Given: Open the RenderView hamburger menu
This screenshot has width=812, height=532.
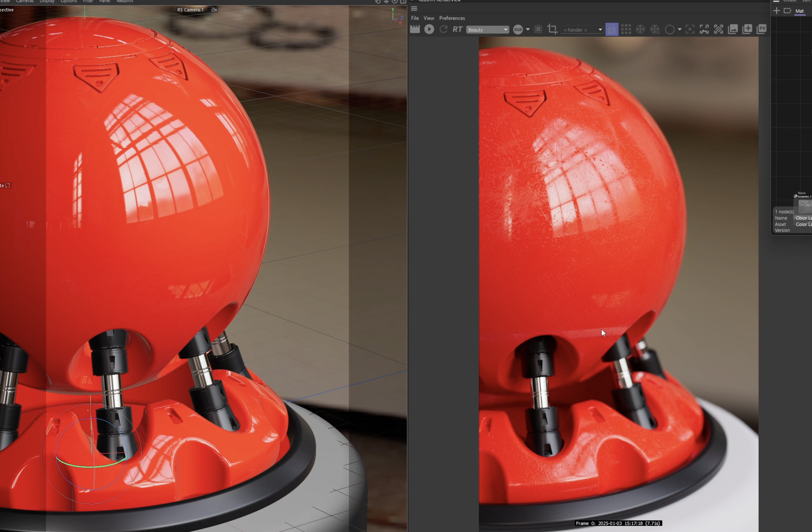Looking at the screenshot, I should 414,8.
